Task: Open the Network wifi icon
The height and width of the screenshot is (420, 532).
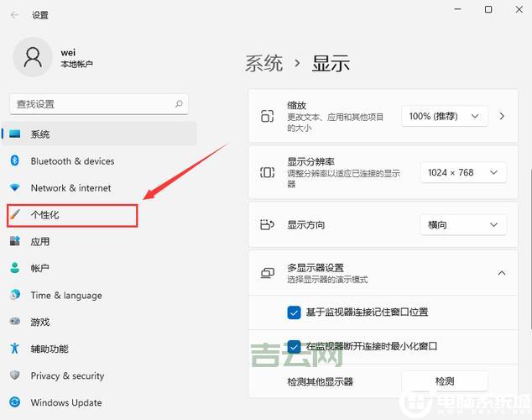Action: tap(14, 187)
